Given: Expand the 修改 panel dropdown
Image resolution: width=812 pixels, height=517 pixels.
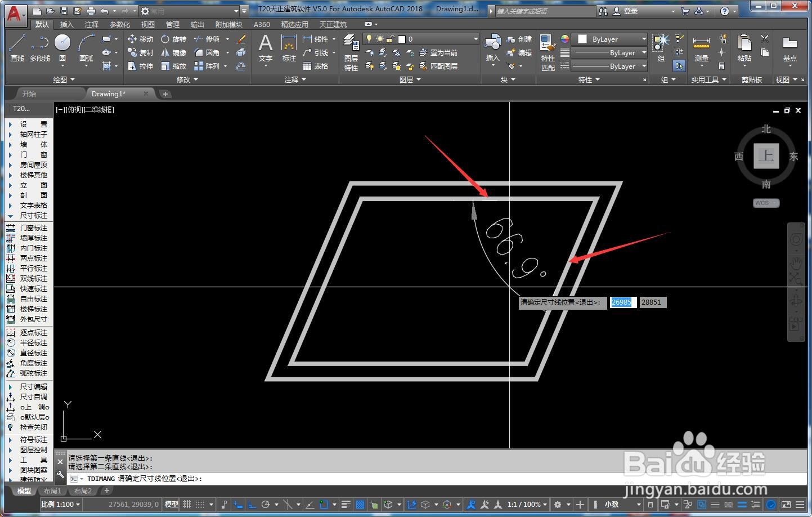Looking at the screenshot, I should [x=187, y=80].
